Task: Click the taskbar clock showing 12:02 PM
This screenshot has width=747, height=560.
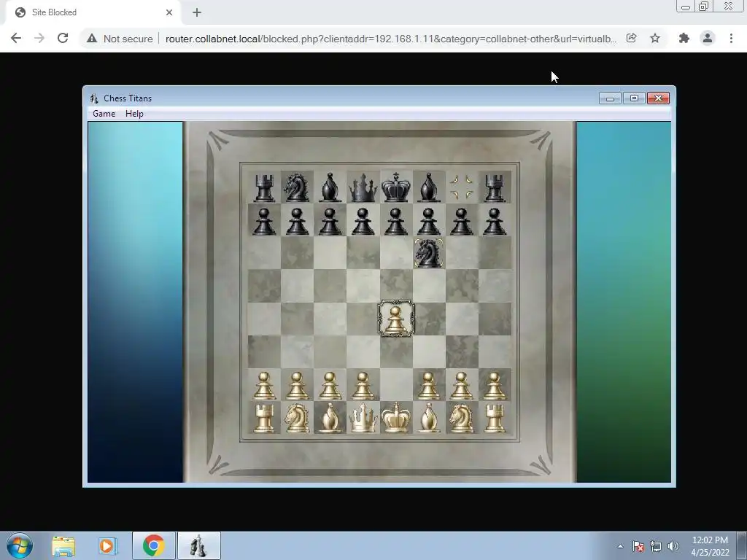Action: pyautogui.click(x=710, y=546)
